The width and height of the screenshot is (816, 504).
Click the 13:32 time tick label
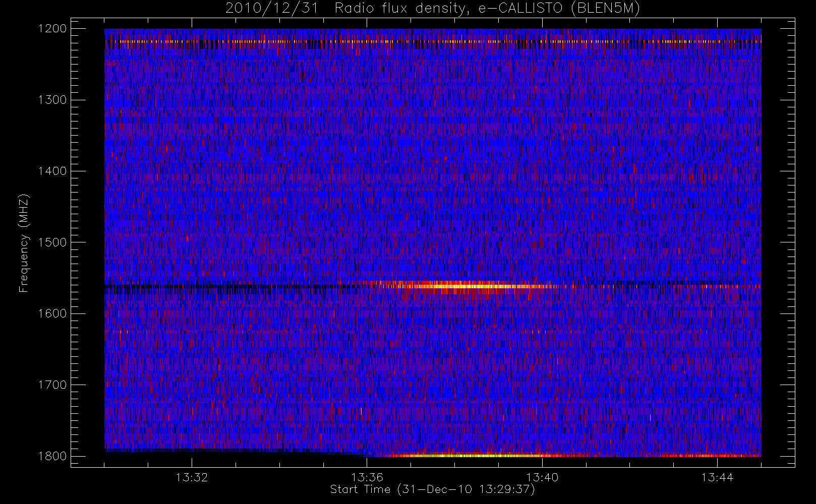point(192,477)
